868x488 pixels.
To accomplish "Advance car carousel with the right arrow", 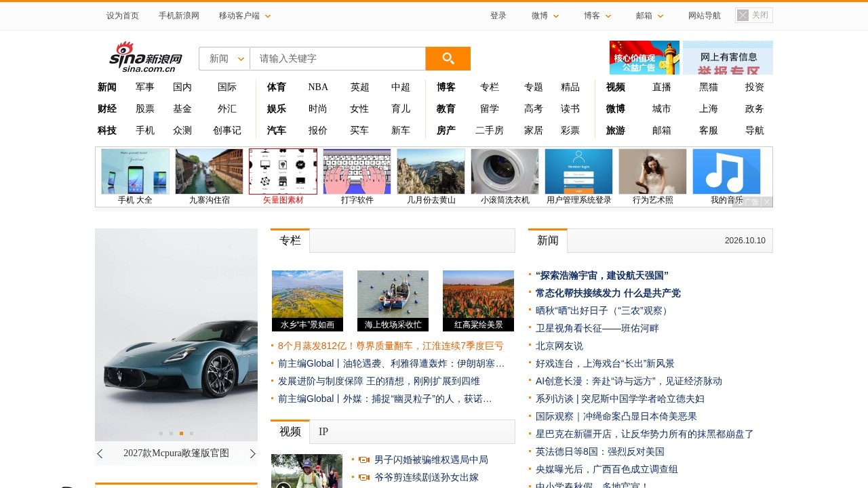I will (252, 453).
